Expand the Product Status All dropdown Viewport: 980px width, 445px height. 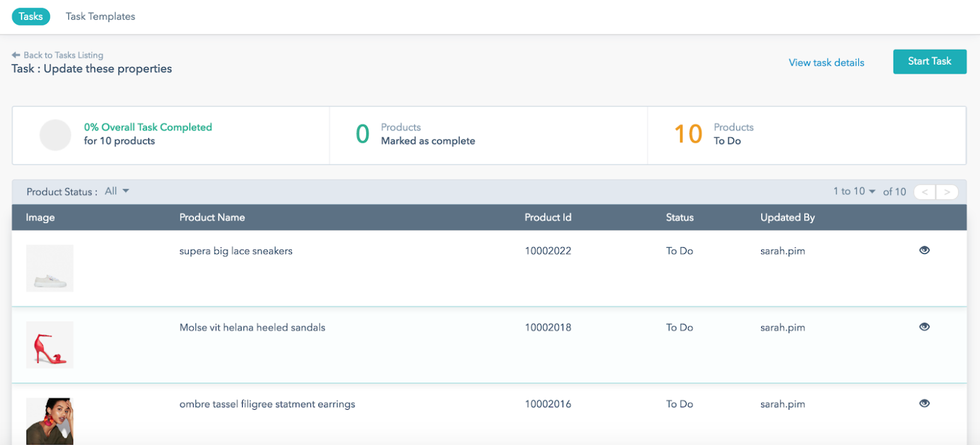tap(117, 191)
